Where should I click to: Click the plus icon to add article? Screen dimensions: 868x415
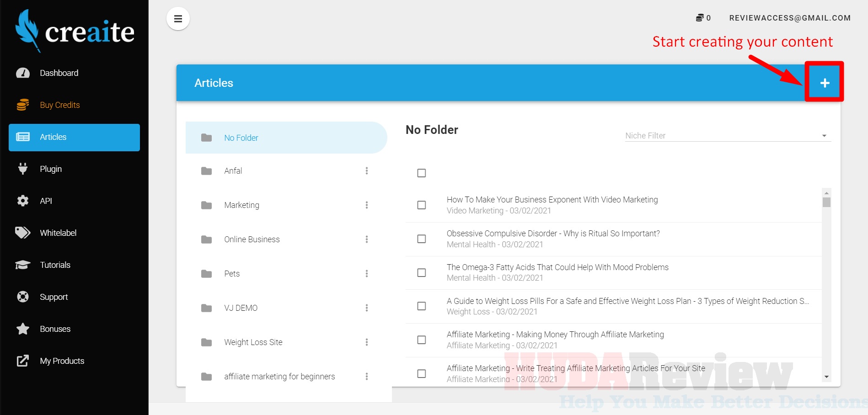(825, 83)
